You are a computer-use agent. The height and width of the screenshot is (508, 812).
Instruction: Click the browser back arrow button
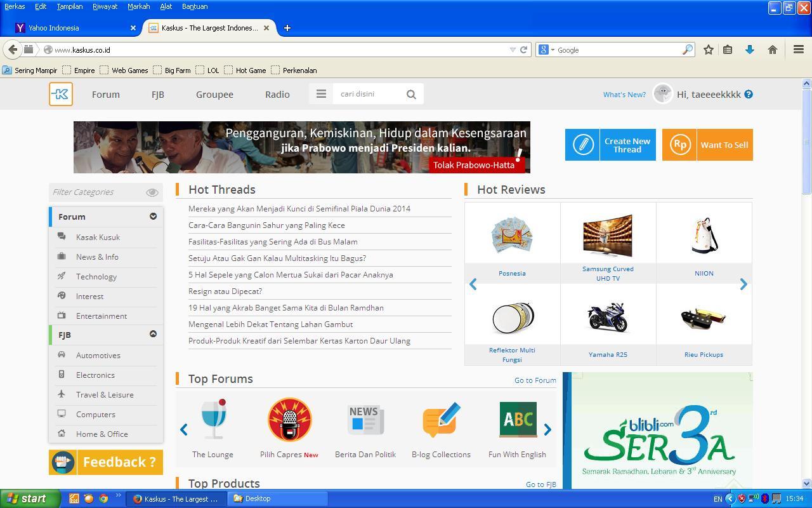(13, 50)
